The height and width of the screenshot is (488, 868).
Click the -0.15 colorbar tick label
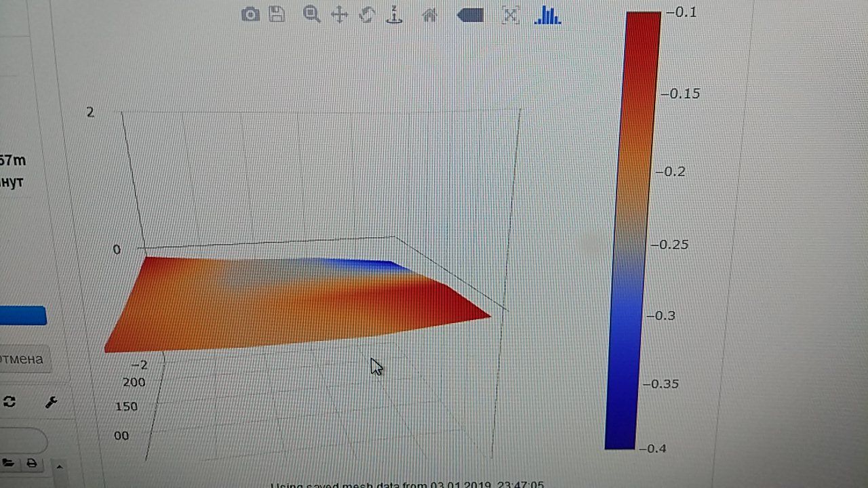680,94
